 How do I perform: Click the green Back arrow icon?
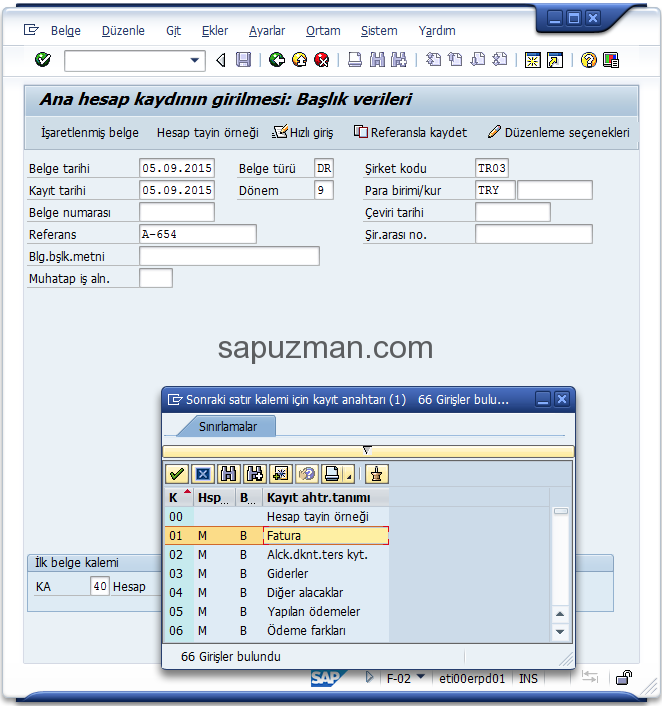(x=277, y=60)
